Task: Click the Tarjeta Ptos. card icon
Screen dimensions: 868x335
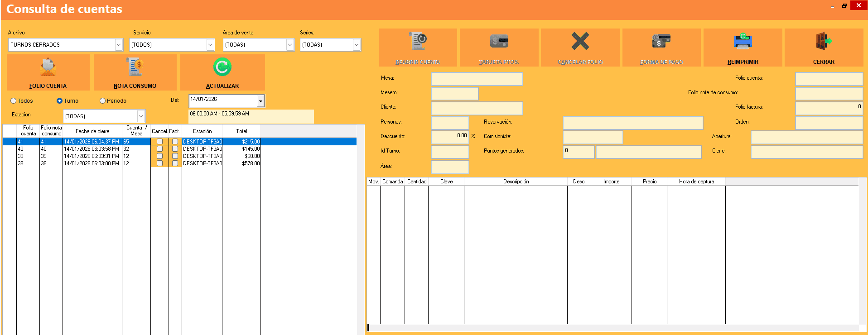Action: tap(499, 42)
